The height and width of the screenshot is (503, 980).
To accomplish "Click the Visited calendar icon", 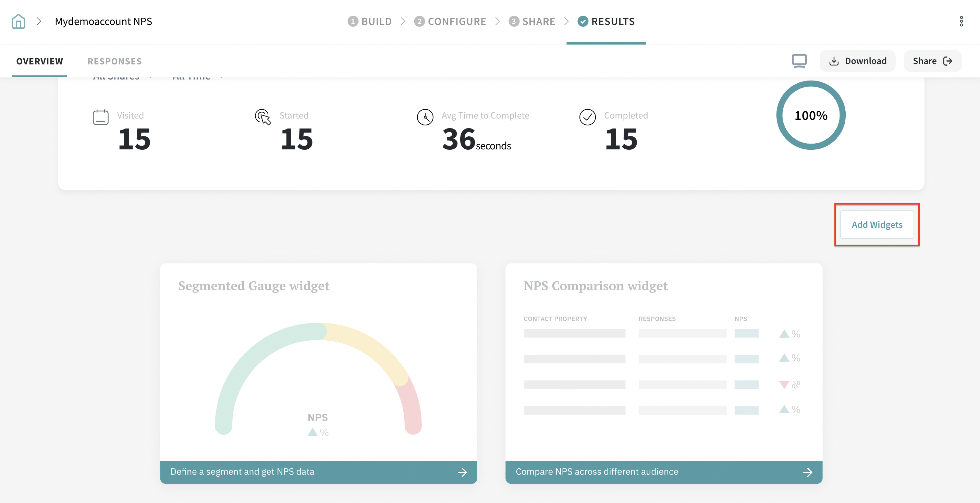I will click(100, 117).
